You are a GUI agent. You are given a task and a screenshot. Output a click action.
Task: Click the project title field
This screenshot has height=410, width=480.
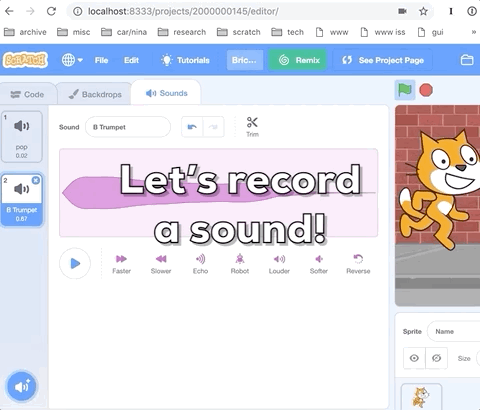tap(245, 60)
